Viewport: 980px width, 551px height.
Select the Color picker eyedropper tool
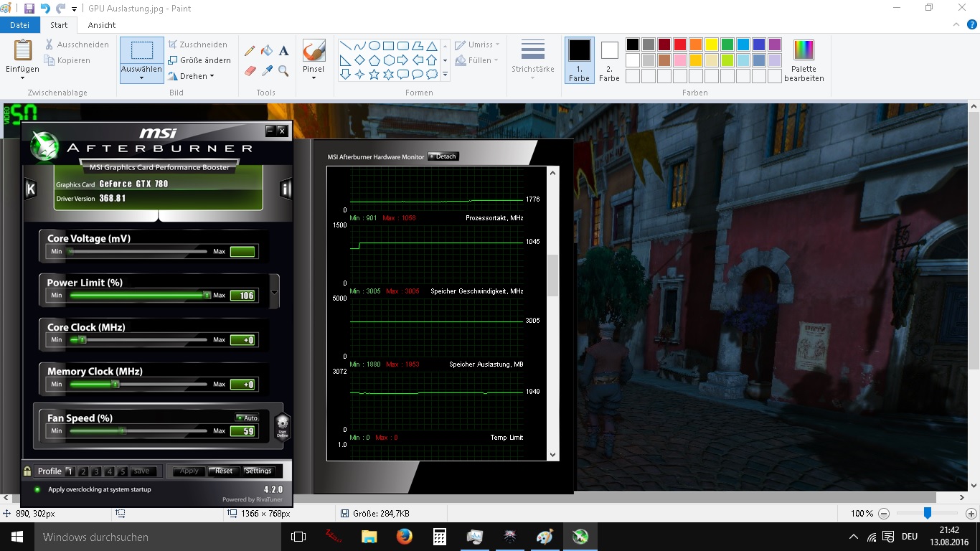(267, 71)
